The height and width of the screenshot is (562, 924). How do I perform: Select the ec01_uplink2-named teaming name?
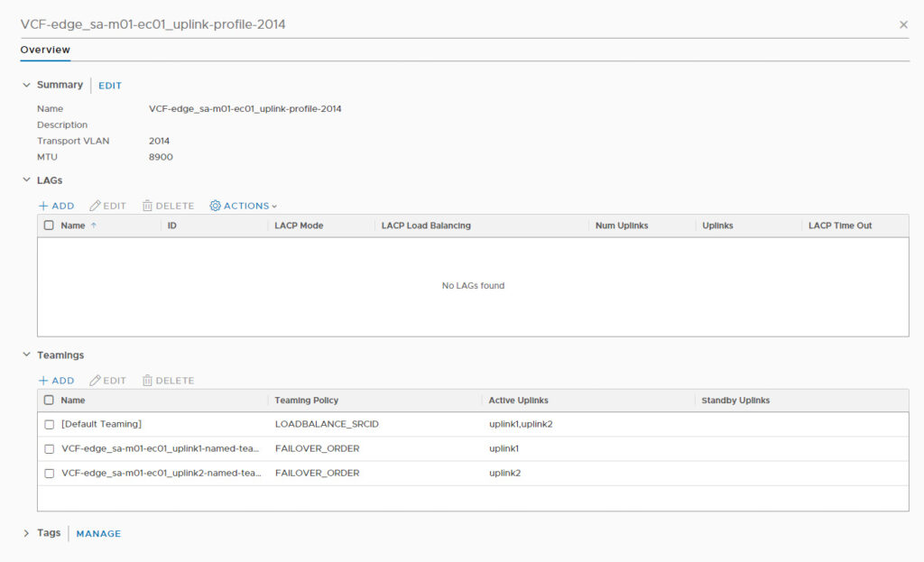point(161,473)
